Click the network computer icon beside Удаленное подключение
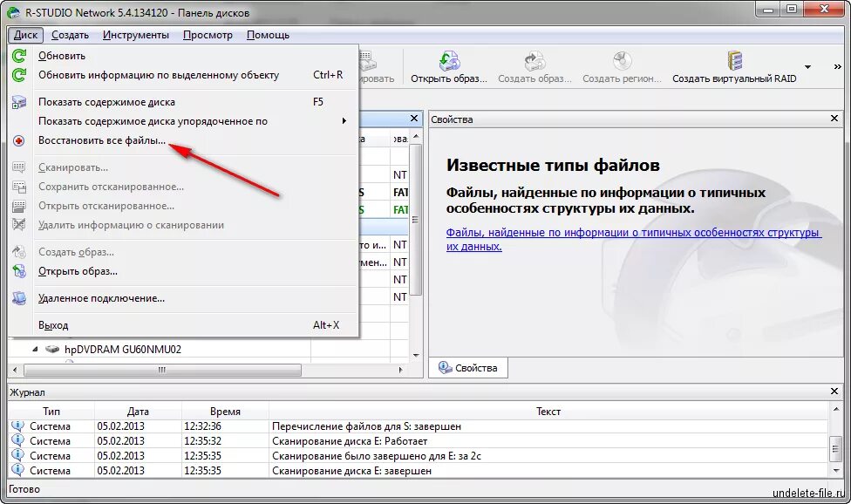 (19, 298)
